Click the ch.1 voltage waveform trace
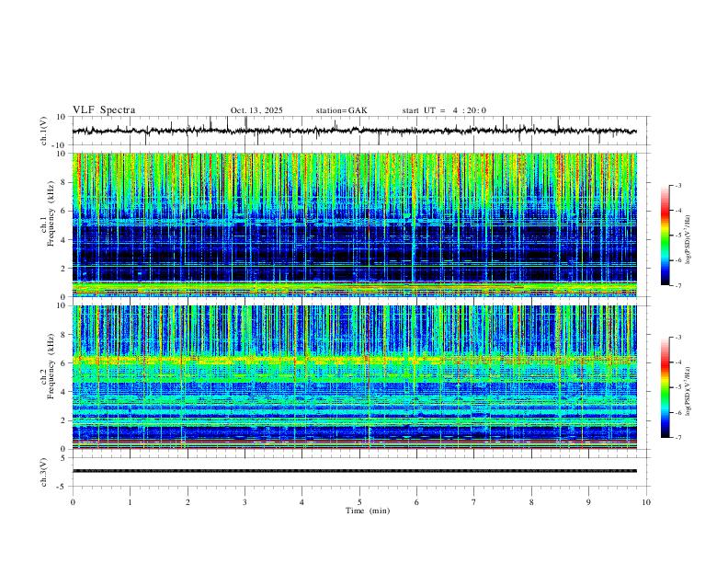Image resolution: width=728 pixels, height=563 pixels. [x=354, y=131]
